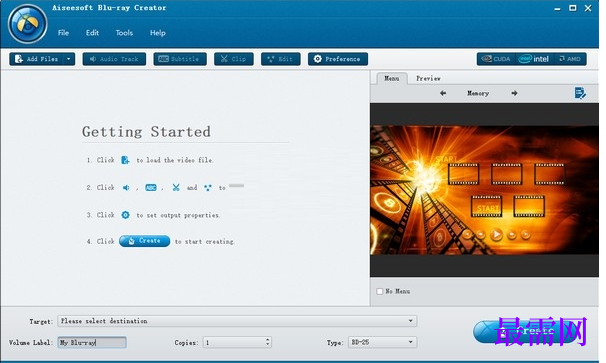This screenshot has height=363, width=606.
Task: Open the Help menu
Action: 158,33
